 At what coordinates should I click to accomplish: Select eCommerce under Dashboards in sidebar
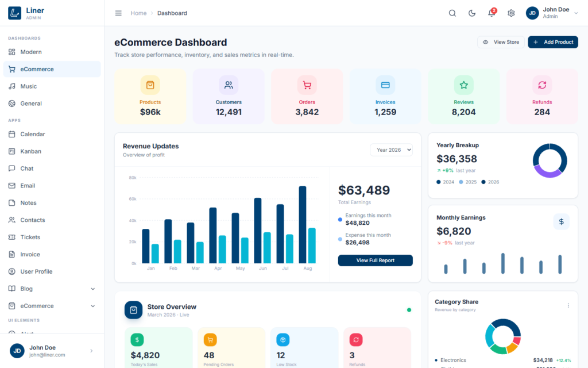tap(52, 69)
